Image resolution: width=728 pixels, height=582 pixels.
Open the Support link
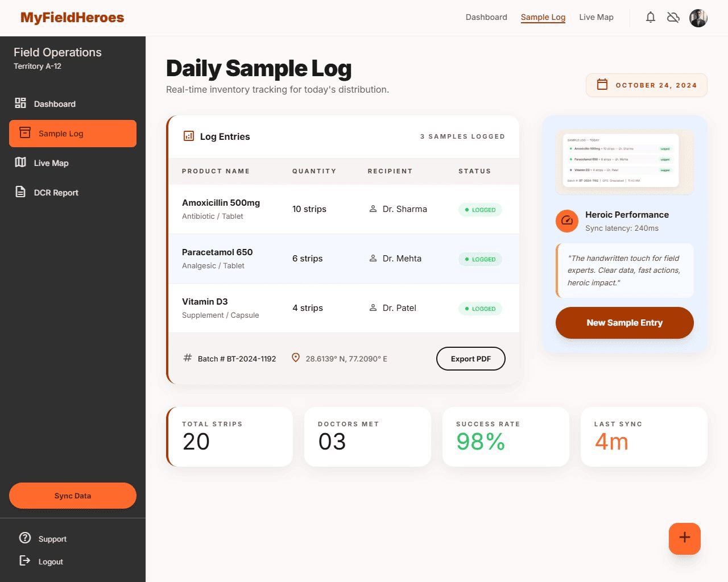point(52,539)
